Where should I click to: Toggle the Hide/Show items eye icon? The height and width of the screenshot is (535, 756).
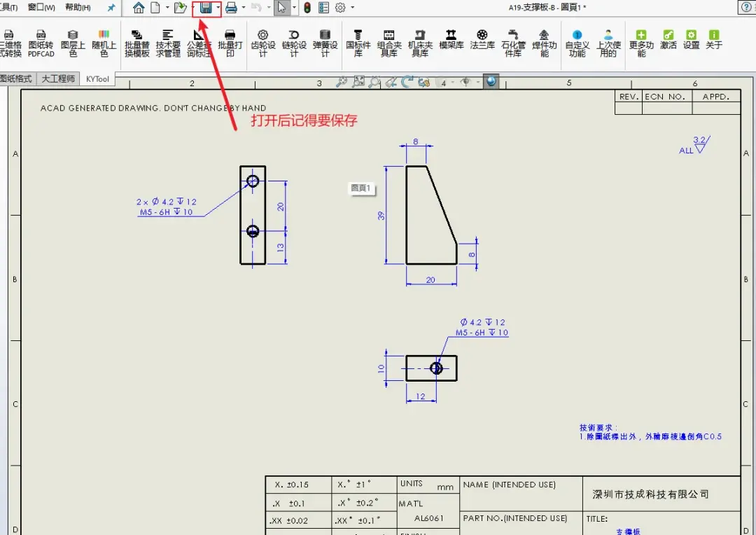465,82
